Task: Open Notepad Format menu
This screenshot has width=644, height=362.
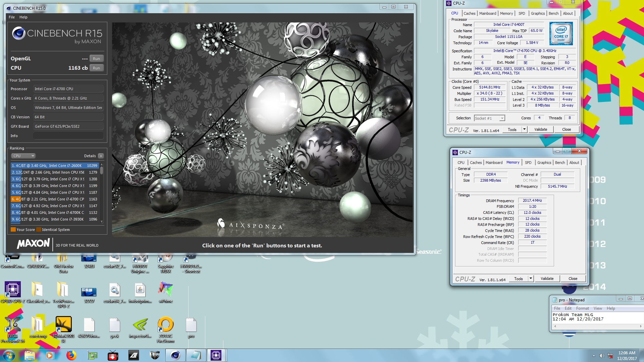Action: [583, 308]
